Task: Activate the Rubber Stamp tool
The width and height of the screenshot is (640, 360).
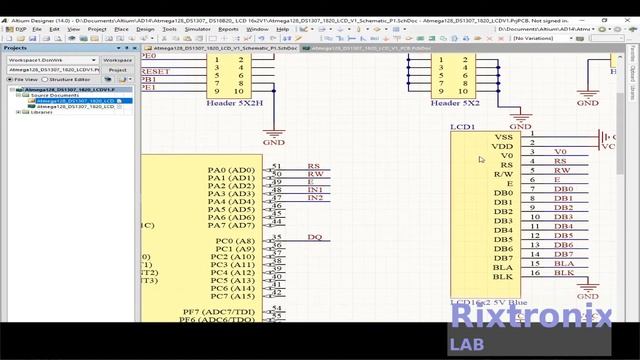Action: pyautogui.click(x=199, y=38)
